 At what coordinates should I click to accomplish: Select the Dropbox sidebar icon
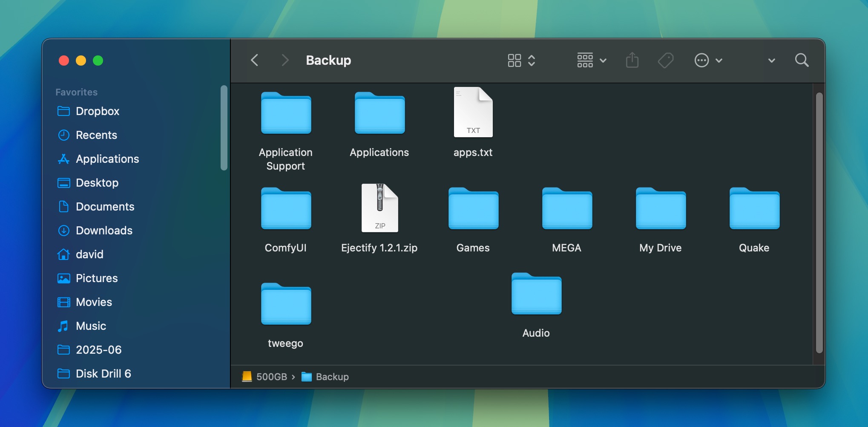pyautogui.click(x=64, y=111)
